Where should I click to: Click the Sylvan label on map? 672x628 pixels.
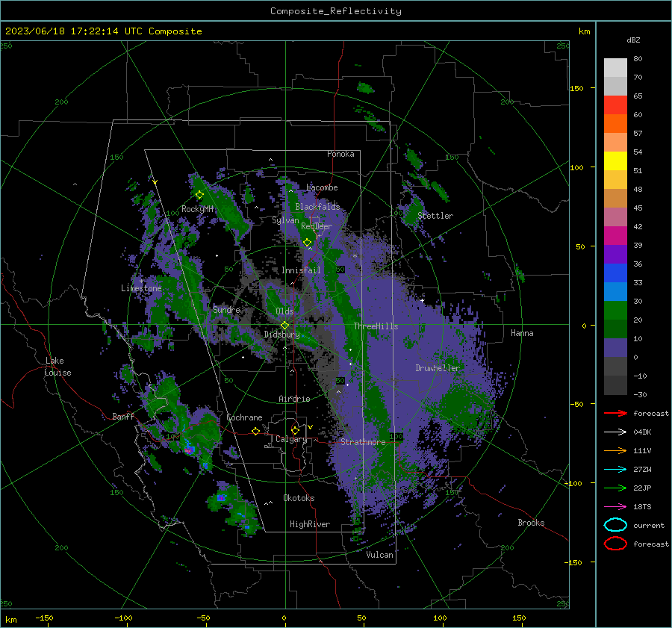tap(285, 220)
